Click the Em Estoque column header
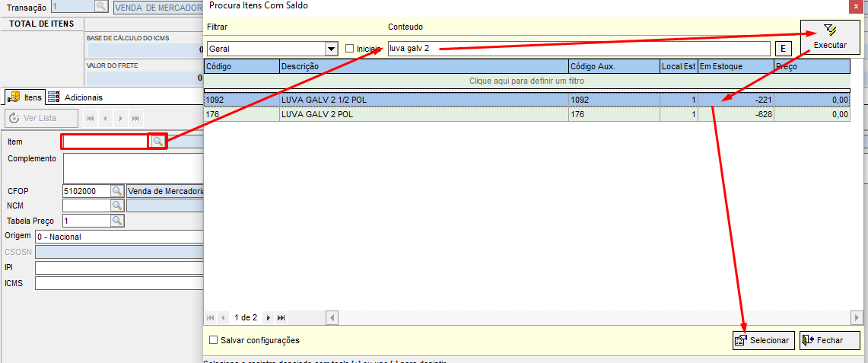 tap(735, 67)
